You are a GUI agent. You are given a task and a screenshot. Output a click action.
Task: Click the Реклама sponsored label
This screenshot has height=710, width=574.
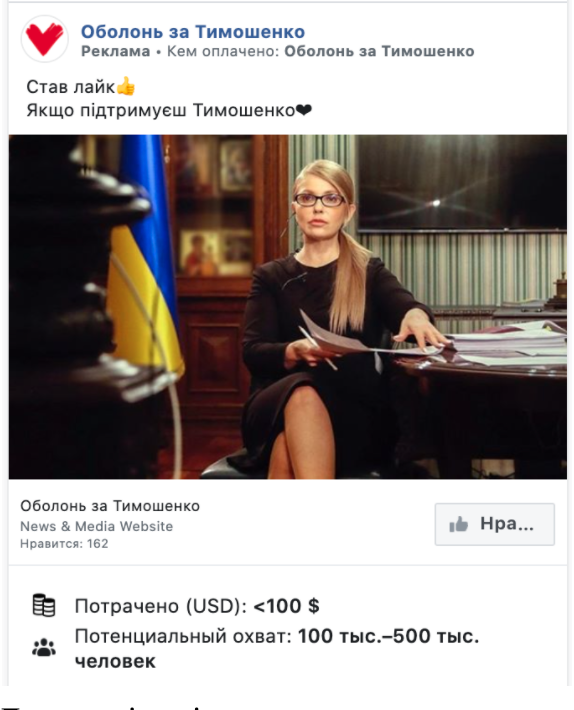[115, 52]
